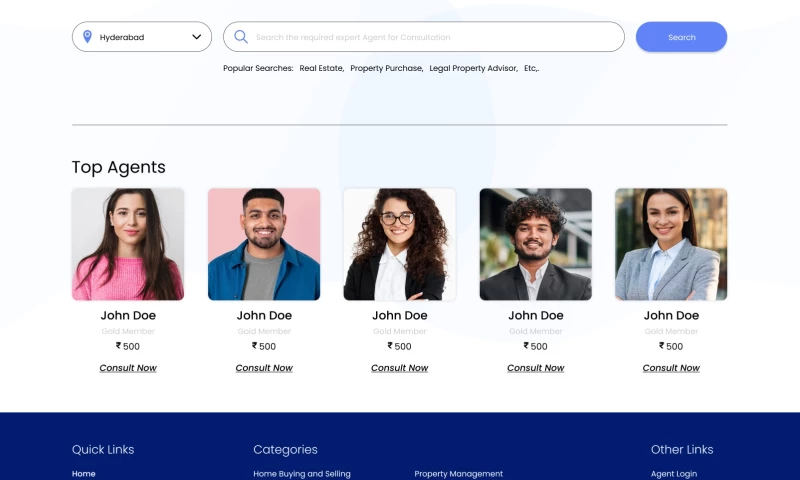Click Consult Now under the gray blazer agent

(x=671, y=368)
